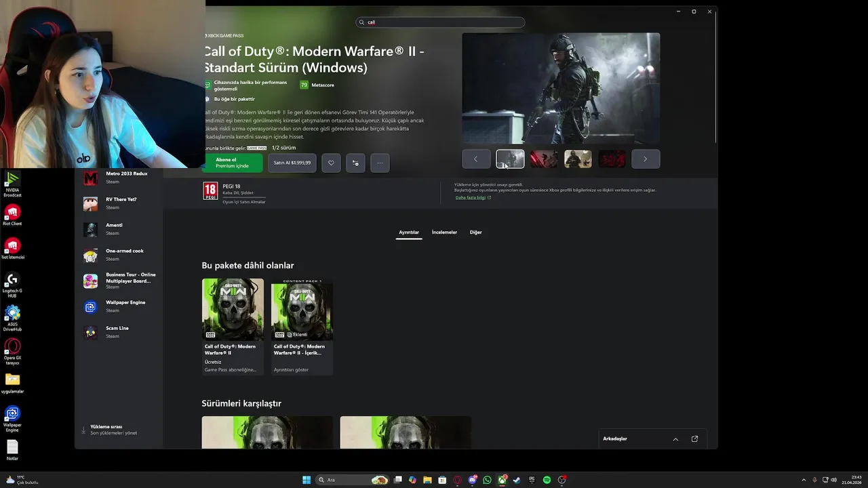
Task: Click the "Sürümleri karşılaştır" heading
Action: pos(241,403)
